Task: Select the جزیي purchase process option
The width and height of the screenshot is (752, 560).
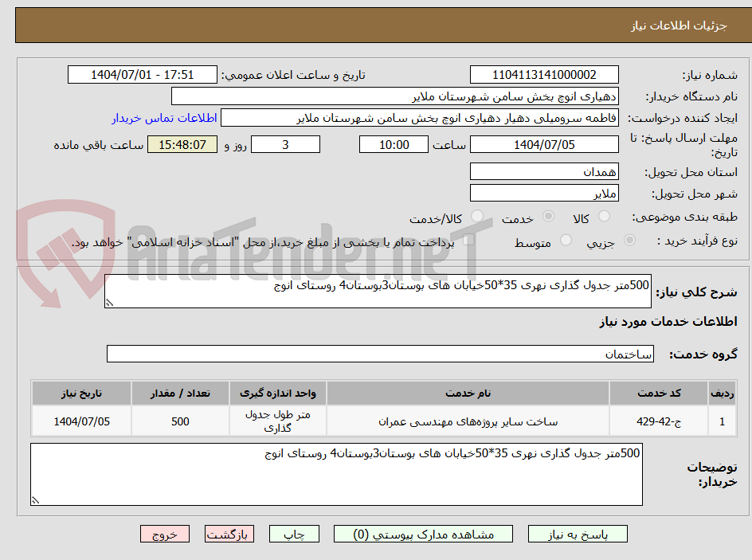Action: point(629,241)
